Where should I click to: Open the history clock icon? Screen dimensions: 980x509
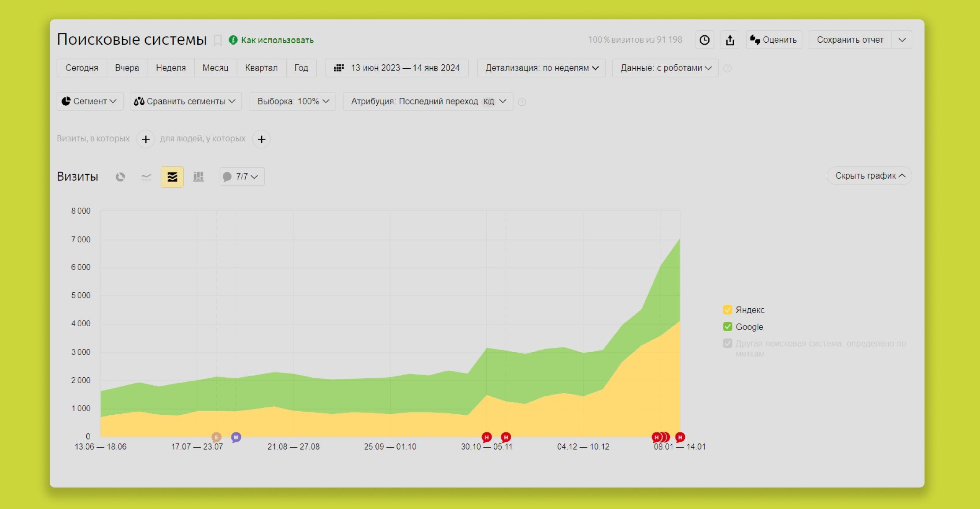coord(705,40)
